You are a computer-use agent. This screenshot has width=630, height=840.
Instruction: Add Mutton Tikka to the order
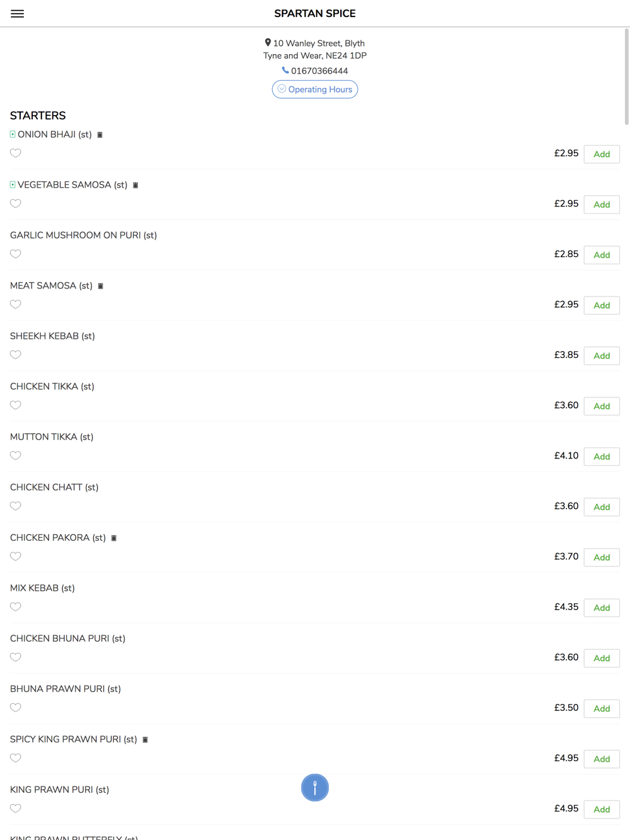pos(602,457)
